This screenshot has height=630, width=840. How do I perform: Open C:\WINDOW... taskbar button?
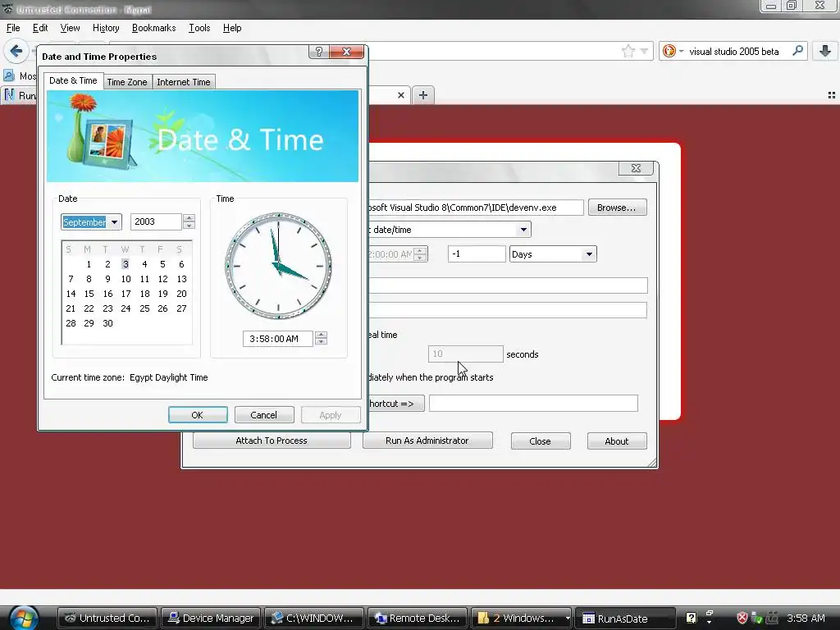coord(314,619)
